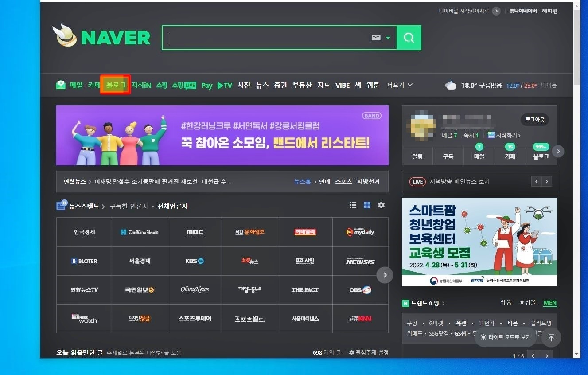Click blurred profile picture thumbnail
The height and width of the screenshot is (375, 588).
pos(421,126)
